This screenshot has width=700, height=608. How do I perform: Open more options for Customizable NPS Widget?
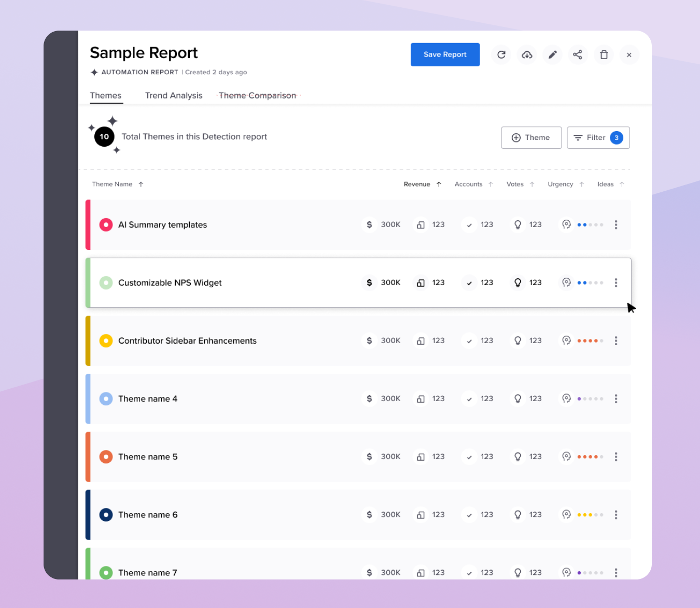[616, 283]
